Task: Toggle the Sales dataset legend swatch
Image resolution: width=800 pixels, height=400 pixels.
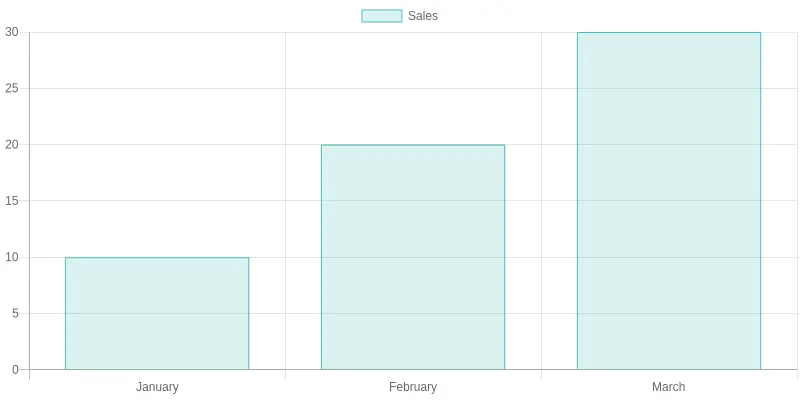Action: (382, 16)
